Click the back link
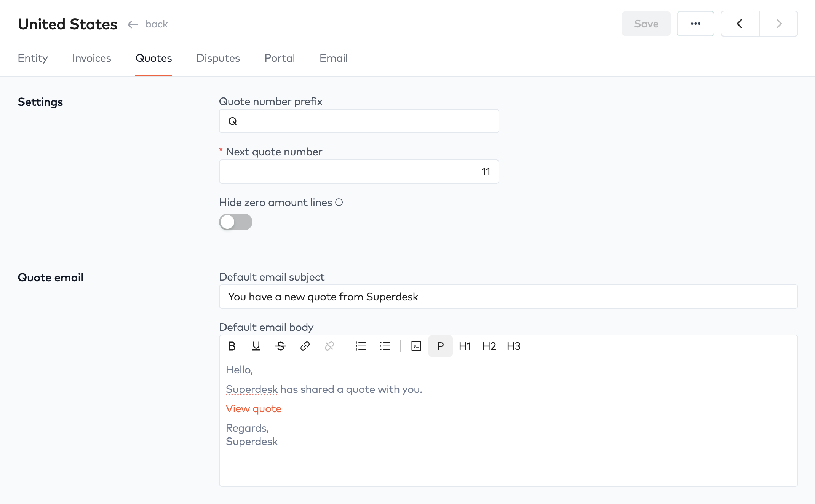Viewport: 815px width, 504px height. pyautogui.click(x=157, y=24)
